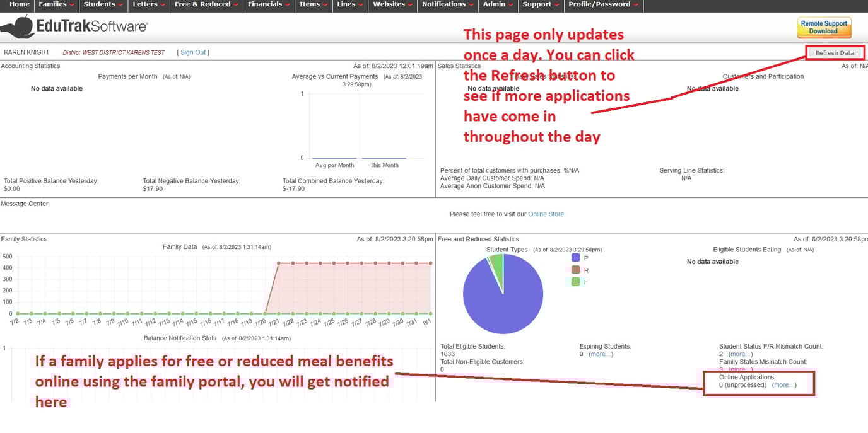Click the This Month bar in chart
The width and height of the screenshot is (868, 433).
click(384, 158)
